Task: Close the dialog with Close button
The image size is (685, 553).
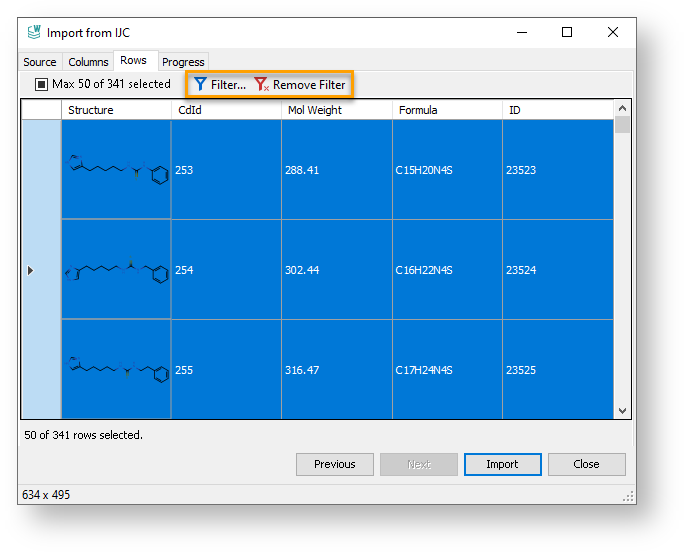Action: [x=586, y=464]
